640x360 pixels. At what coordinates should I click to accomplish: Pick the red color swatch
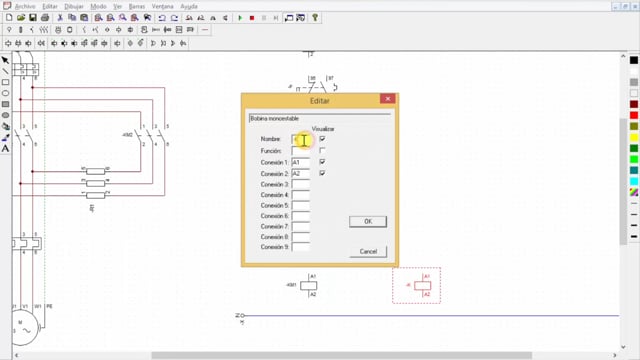coord(633,116)
